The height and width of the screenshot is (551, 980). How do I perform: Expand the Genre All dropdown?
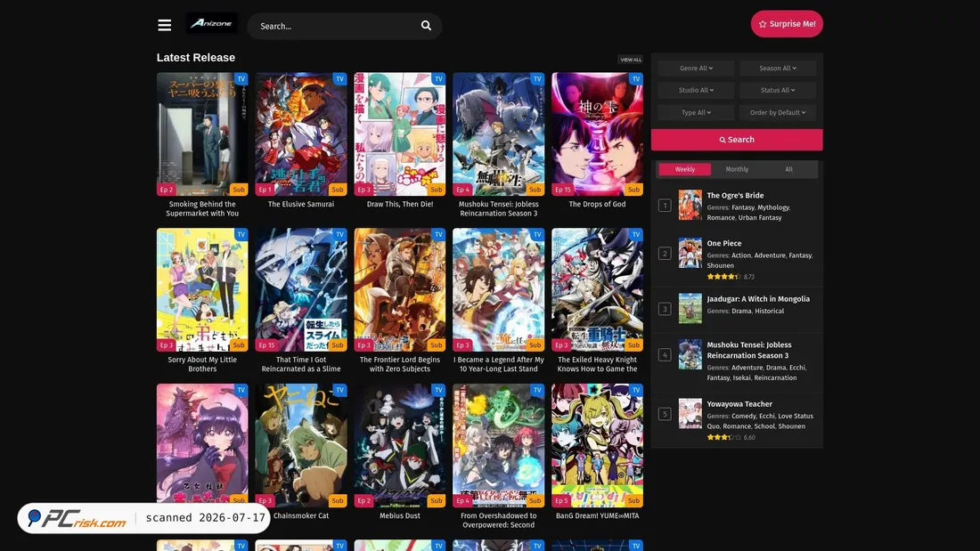697,68
